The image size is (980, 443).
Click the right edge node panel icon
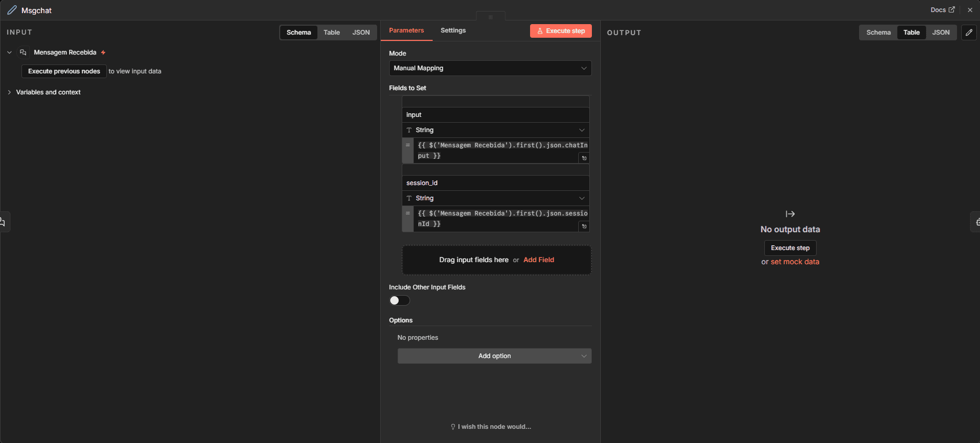[x=976, y=222]
